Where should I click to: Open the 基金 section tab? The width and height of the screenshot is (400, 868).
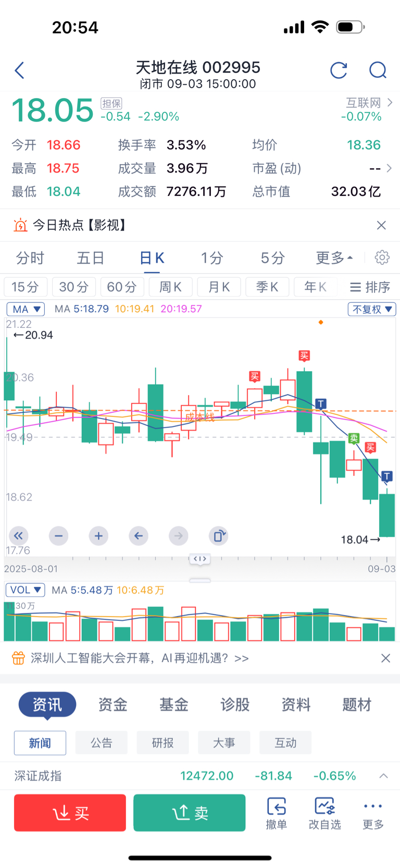(174, 705)
